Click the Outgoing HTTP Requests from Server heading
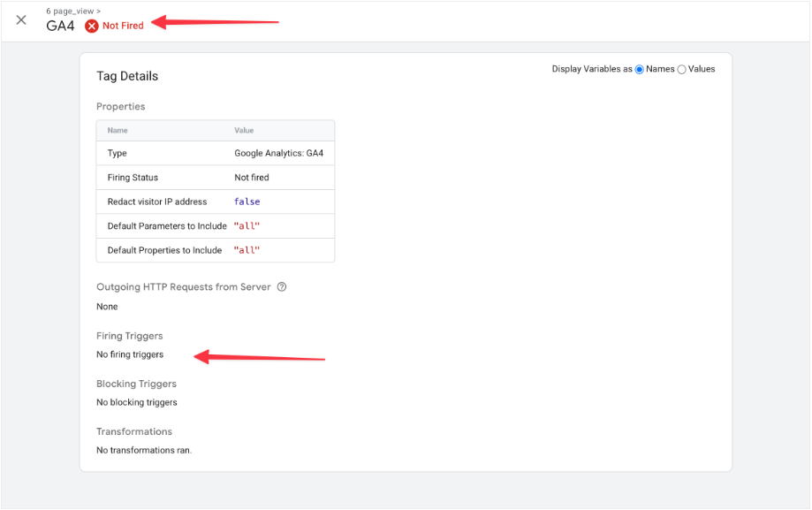 click(x=184, y=287)
